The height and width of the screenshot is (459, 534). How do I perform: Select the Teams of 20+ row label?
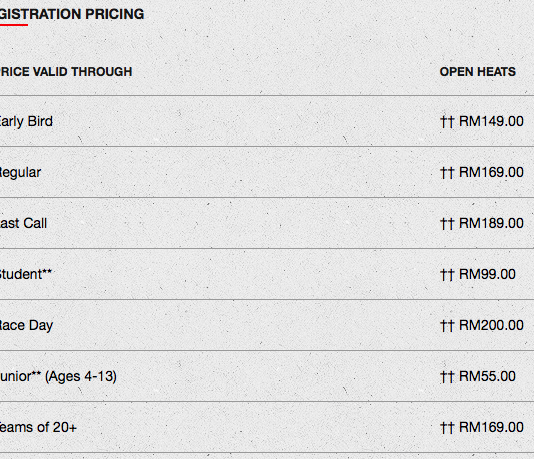[38, 427]
